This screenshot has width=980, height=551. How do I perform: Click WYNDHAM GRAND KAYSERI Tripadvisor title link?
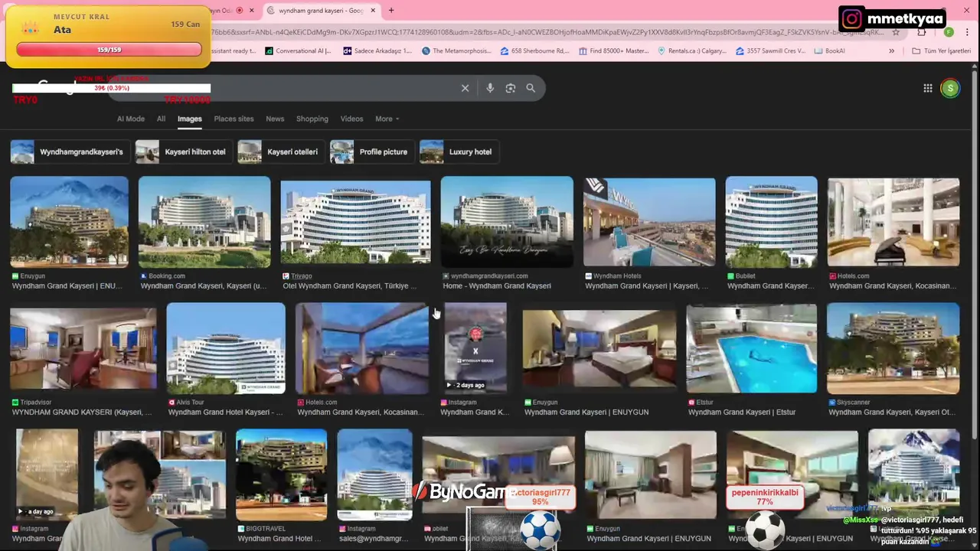83,412
